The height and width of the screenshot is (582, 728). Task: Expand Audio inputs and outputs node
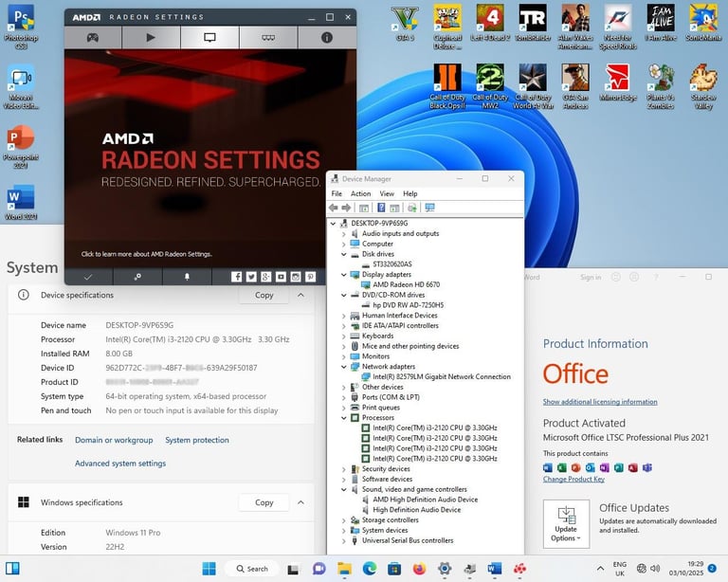pyautogui.click(x=344, y=234)
